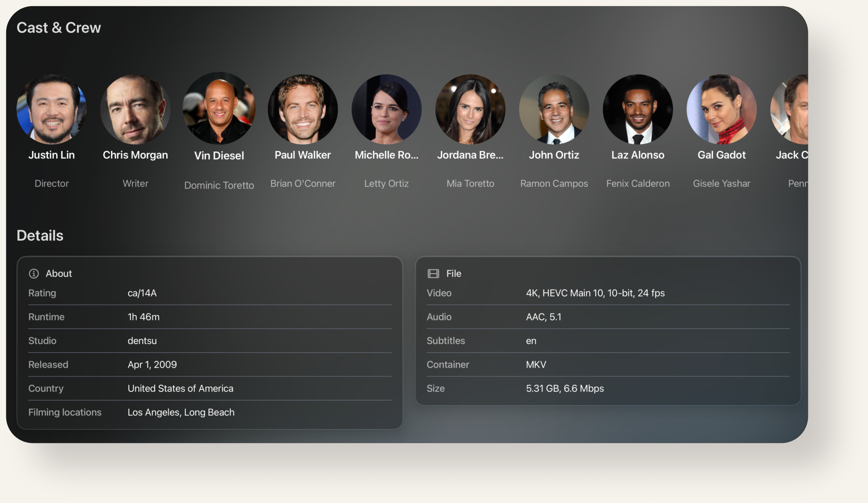This screenshot has width=868, height=503.
Task: Click the 'Audio' row label
Action: coord(439,317)
